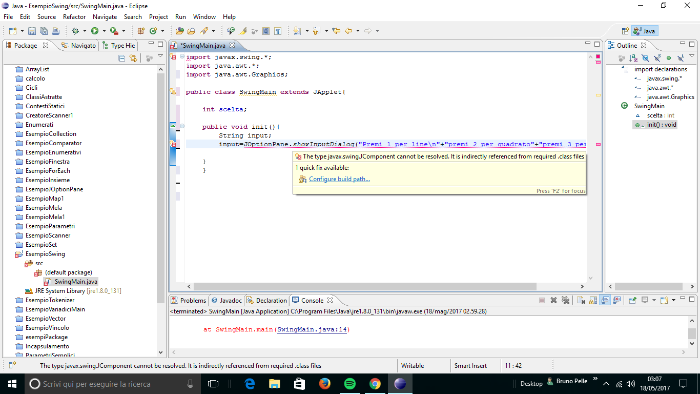Image resolution: width=700 pixels, height=394 pixels.
Task: Switch to the Problems tab
Action: [189, 300]
